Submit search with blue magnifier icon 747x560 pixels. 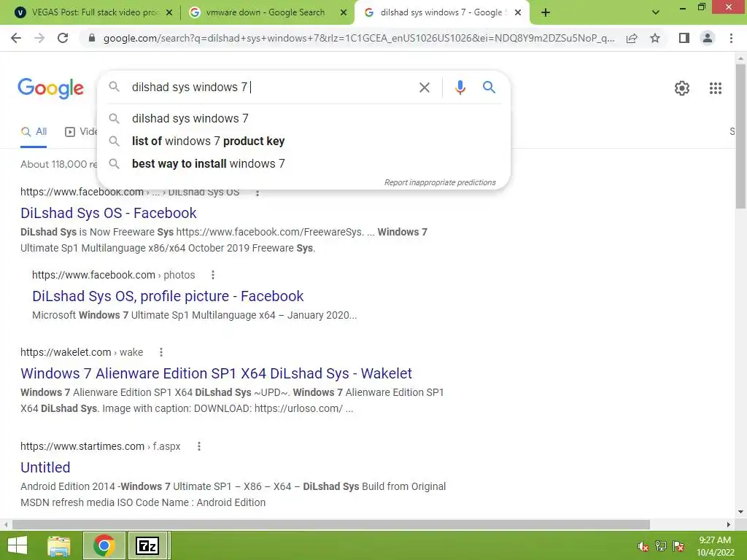[489, 87]
